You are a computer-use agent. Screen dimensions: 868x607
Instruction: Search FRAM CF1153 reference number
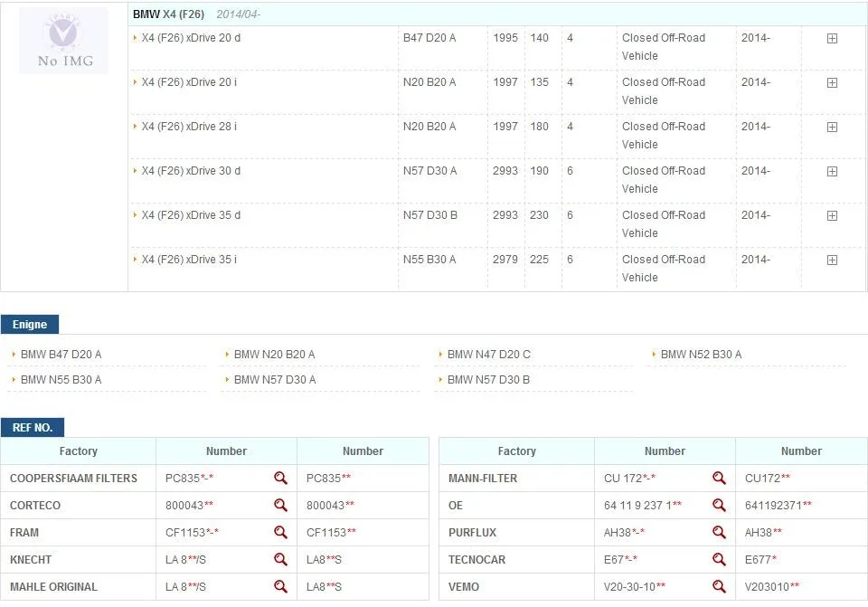pos(280,532)
